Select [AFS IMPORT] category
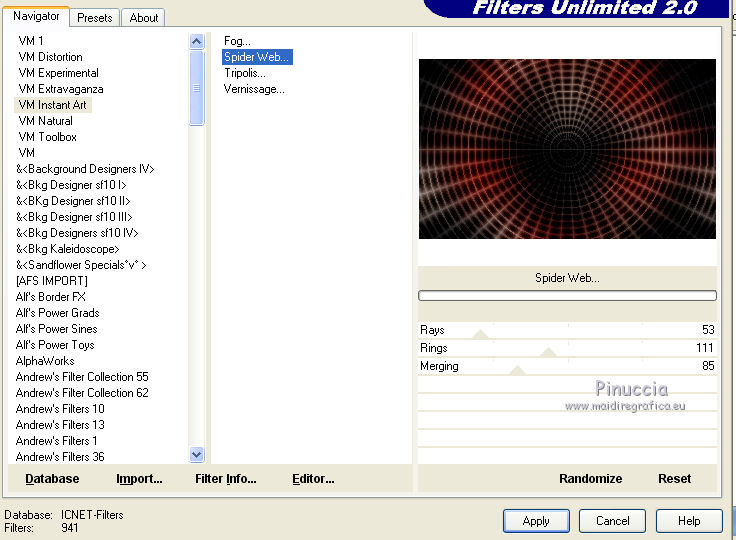736x540 pixels. tap(52, 281)
